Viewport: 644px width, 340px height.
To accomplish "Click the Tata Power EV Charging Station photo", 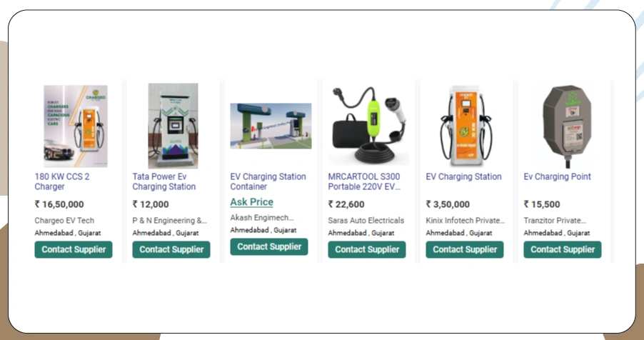I will (173, 126).
